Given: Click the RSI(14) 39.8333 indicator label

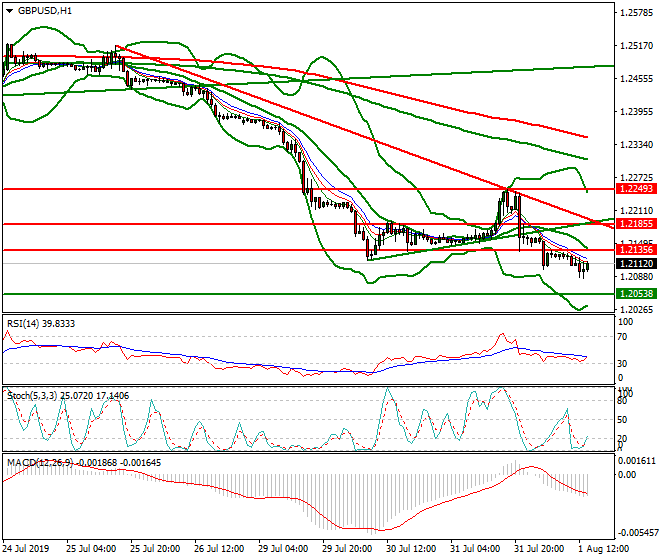Looking at the screenshot, I should (41, 323).
